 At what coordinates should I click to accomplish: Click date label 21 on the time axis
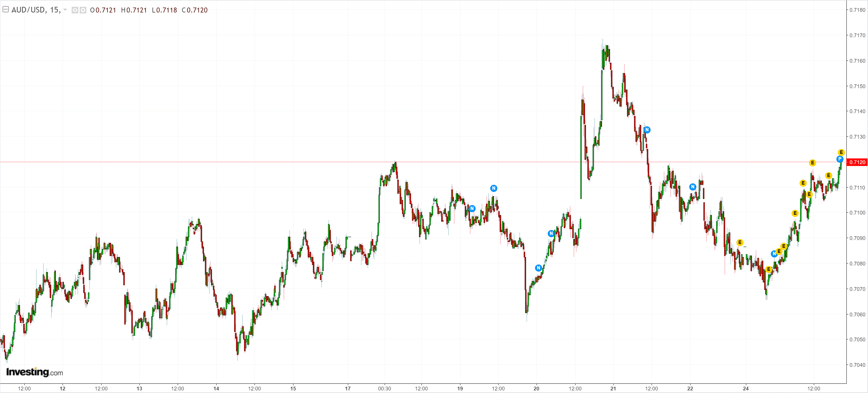click(613, 388)
